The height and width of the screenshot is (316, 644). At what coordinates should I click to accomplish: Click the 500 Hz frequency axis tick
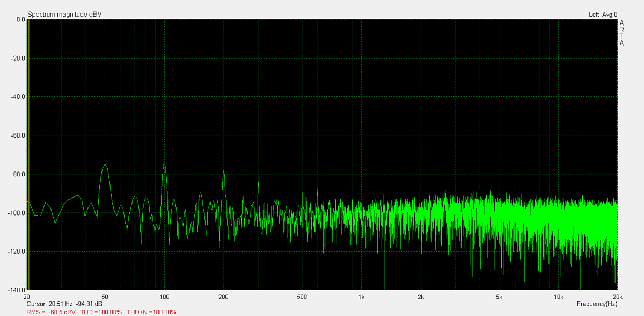302,297
